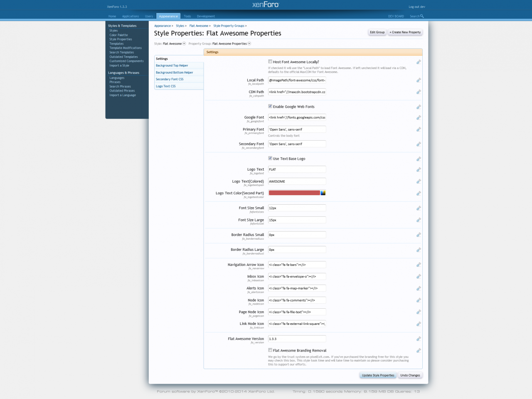
Task: Click Import a Style sidebar link
Action: pyautogui.click(x=119, y=65)
